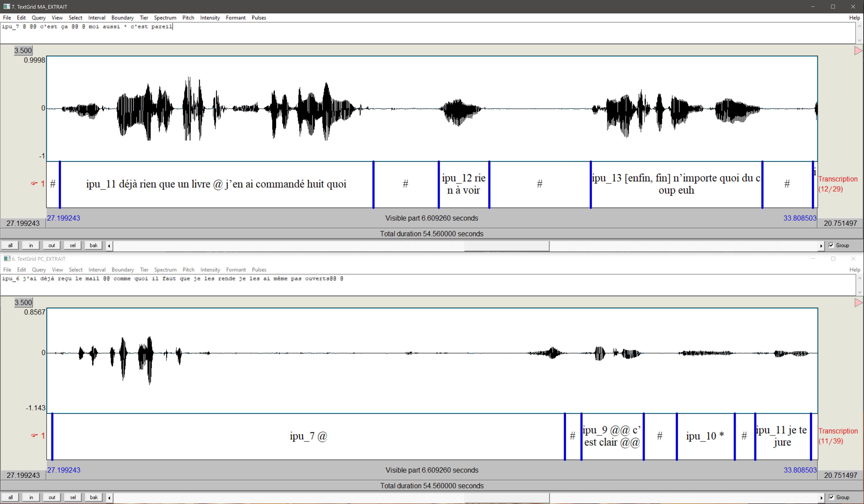864x504 pixels.
Task: Click 'Total duration 54.560000 seconds' bar in PC_EXTRAIT
Action: point(432,486)
